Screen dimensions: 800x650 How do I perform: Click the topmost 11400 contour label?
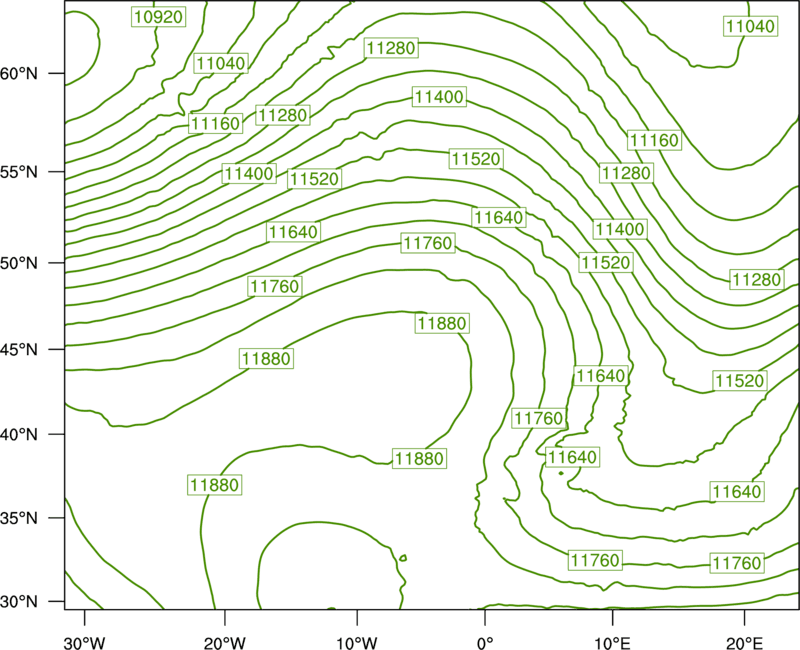(x=439, y=96)
